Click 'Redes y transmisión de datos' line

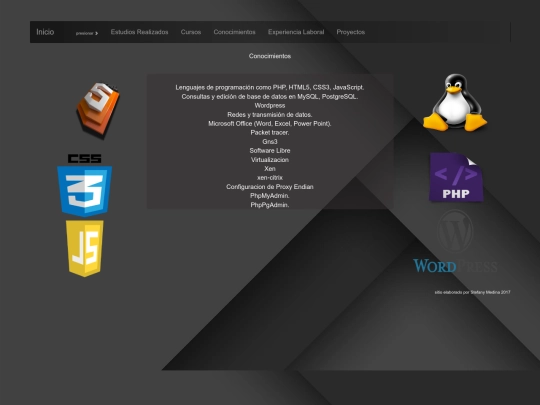270,114
